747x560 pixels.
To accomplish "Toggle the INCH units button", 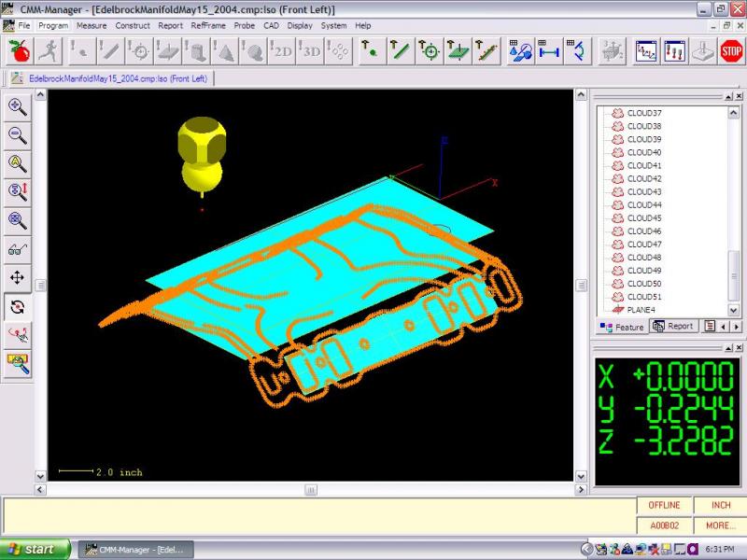I will click(x=720, y=505).
